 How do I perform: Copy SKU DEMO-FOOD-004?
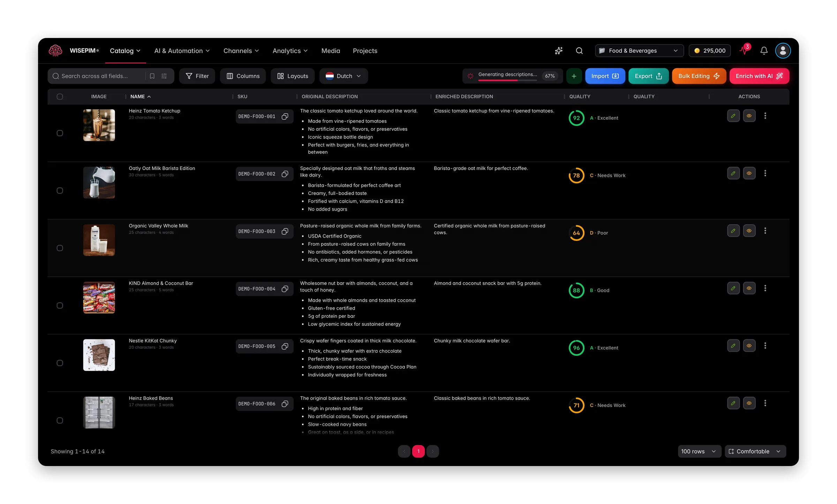pos(285,289)
